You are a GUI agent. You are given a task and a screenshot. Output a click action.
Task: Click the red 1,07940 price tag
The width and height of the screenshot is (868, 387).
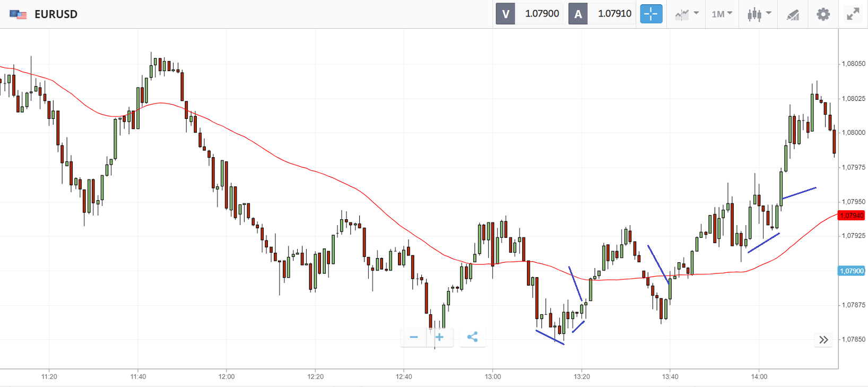click(x=851, y=216)
